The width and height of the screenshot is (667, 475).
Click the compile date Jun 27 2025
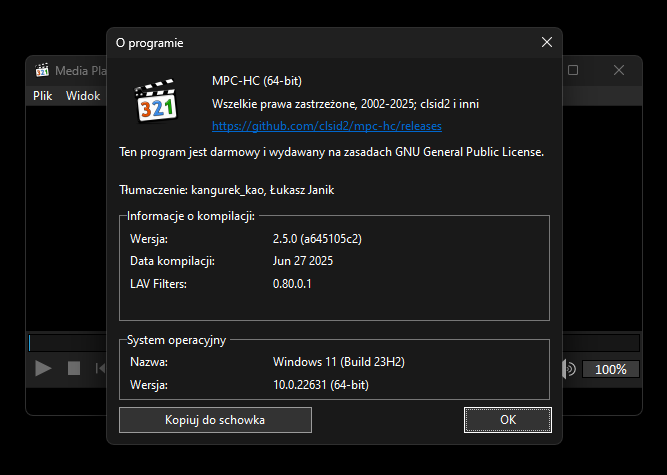[303, 261]
